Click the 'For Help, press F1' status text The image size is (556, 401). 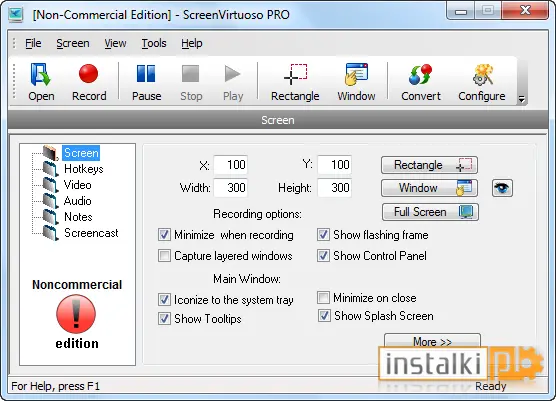56,386
